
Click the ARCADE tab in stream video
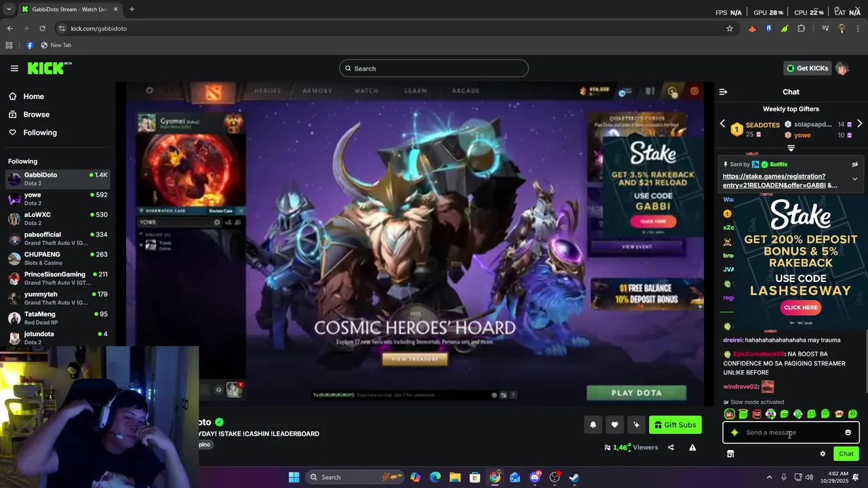(466, 91)
